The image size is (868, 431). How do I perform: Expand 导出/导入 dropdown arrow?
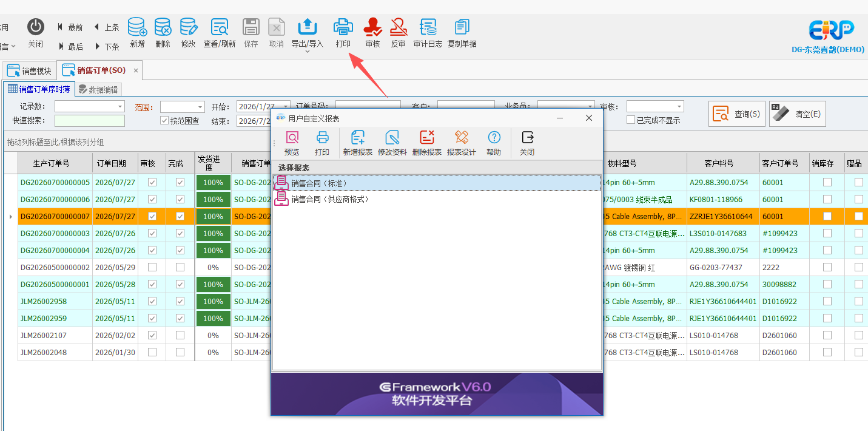pyautogui.click(x=308, y=52)
